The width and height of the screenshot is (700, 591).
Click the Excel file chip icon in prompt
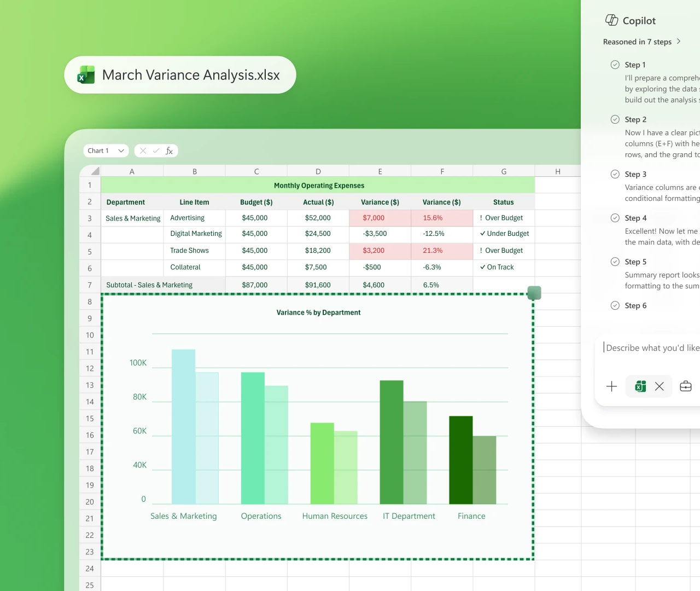(x=640, y=386)
